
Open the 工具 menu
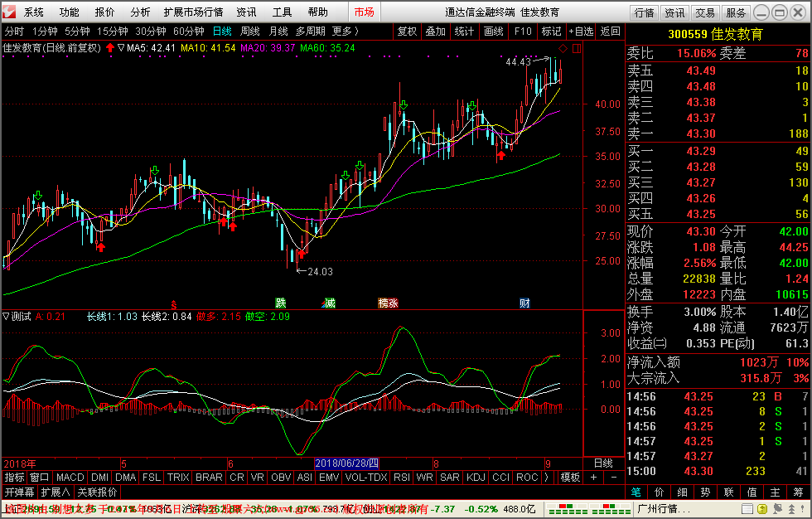click(283, 12)
